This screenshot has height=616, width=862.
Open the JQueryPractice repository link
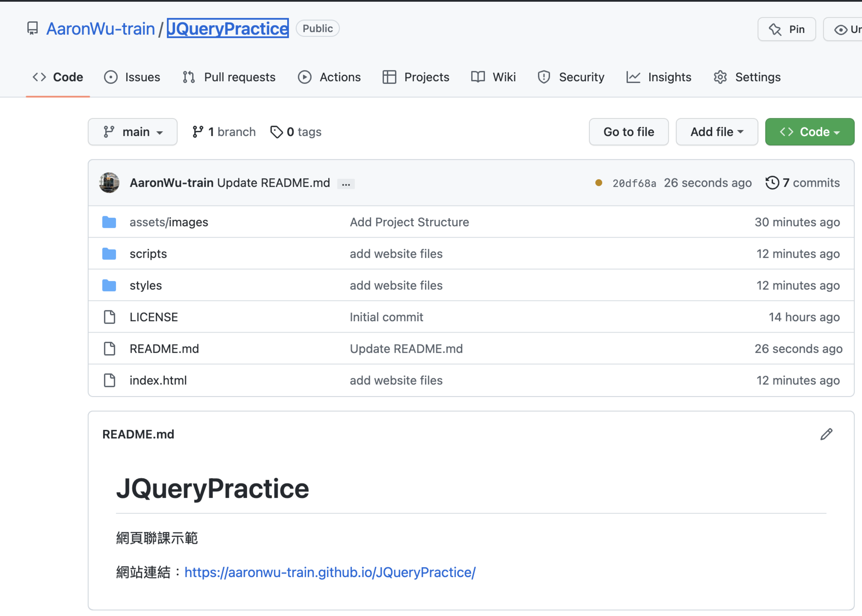(x=228, y=28)
